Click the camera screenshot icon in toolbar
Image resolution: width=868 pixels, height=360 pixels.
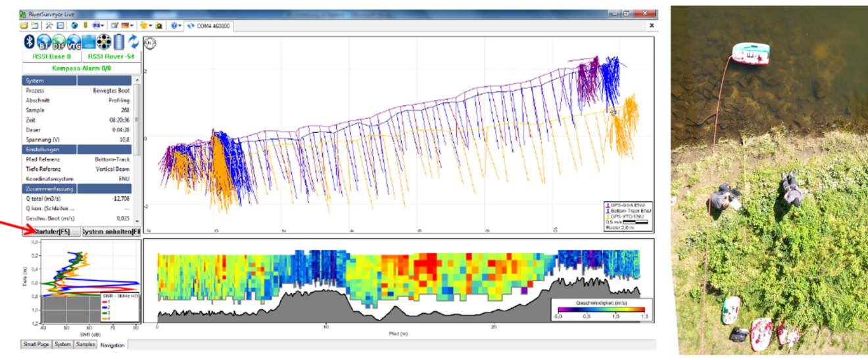tap(159, 26)
